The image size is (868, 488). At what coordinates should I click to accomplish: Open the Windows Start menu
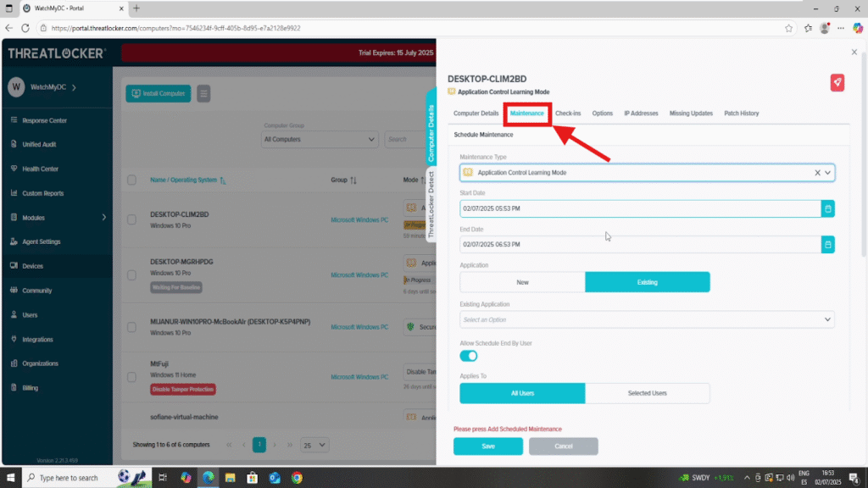[10, 478]
